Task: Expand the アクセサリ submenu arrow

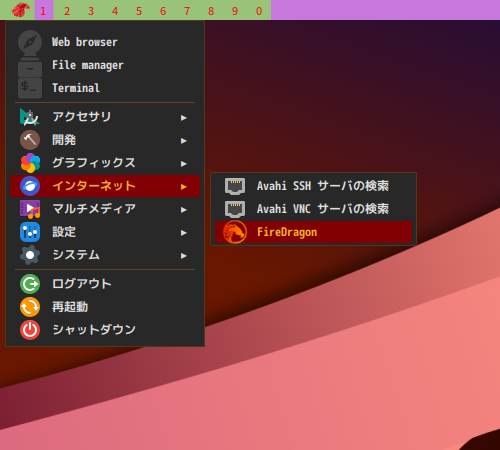Action: pos(183,118)
